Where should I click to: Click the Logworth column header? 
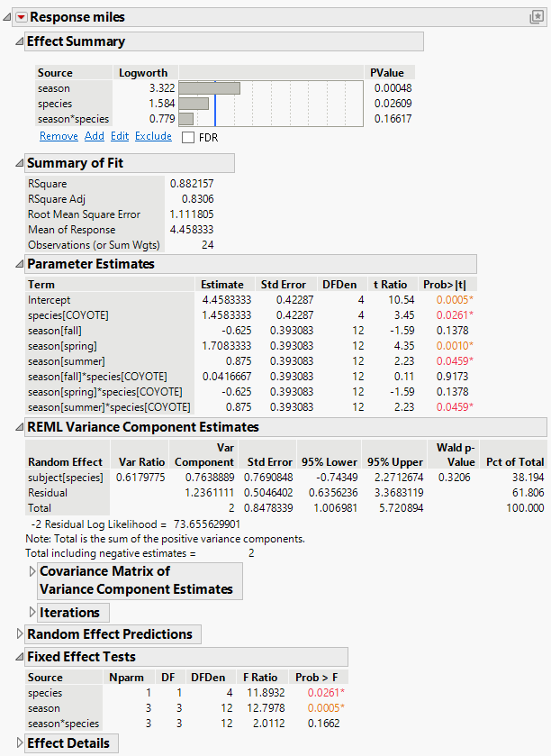tap(138, 73)
